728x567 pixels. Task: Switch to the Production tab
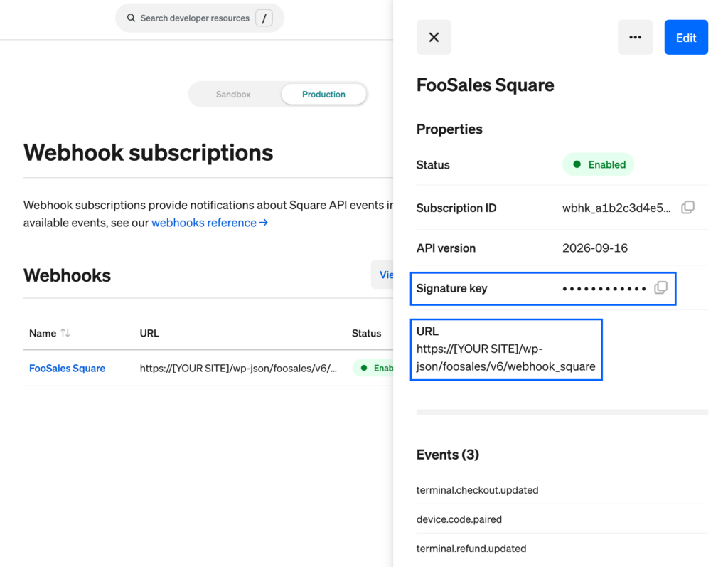click(323, 95)
